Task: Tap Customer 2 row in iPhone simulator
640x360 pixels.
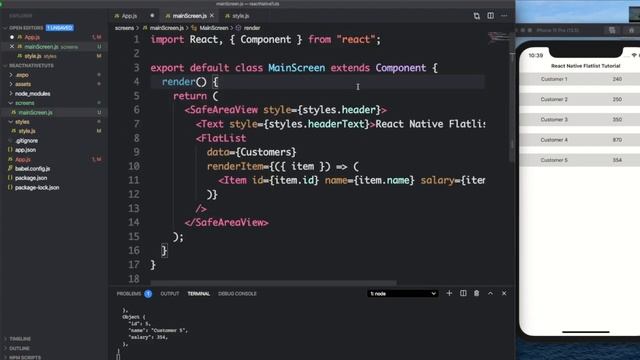Action: click(x=580, y=99)
